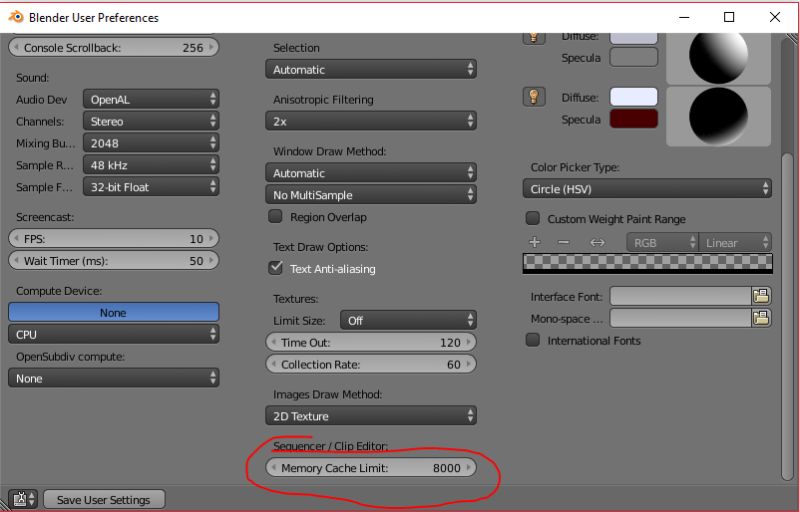Image resolution: width=800 pixels, height=512 pixels.
Task: Open the No MultiSample dropdown
Action: [371, 195]
